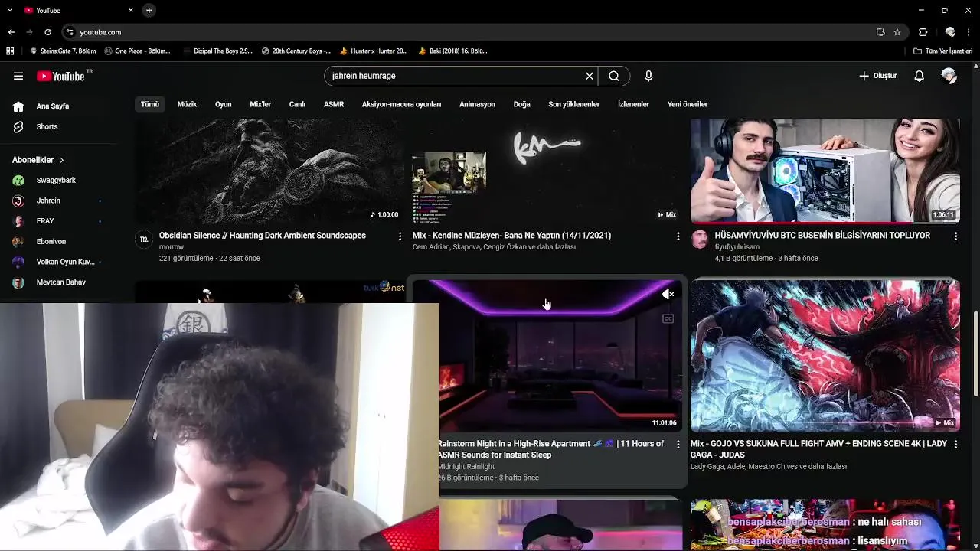Open morrow channel avatar
Screen dimensions: 980x551
click(x=143, y=240)
